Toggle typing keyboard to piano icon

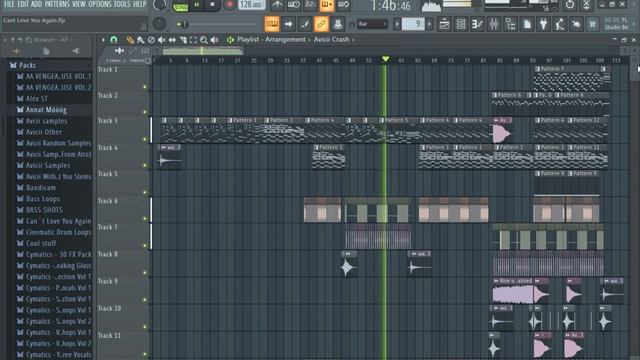(272, 24)
